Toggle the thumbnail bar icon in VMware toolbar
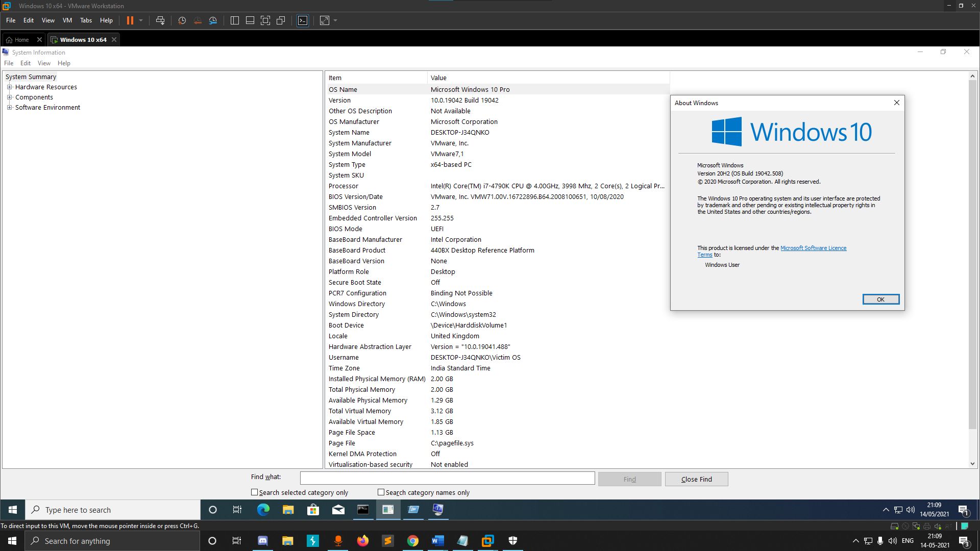Image resolution: width=980 pixels, height=551 pixels. click(250, 20)
